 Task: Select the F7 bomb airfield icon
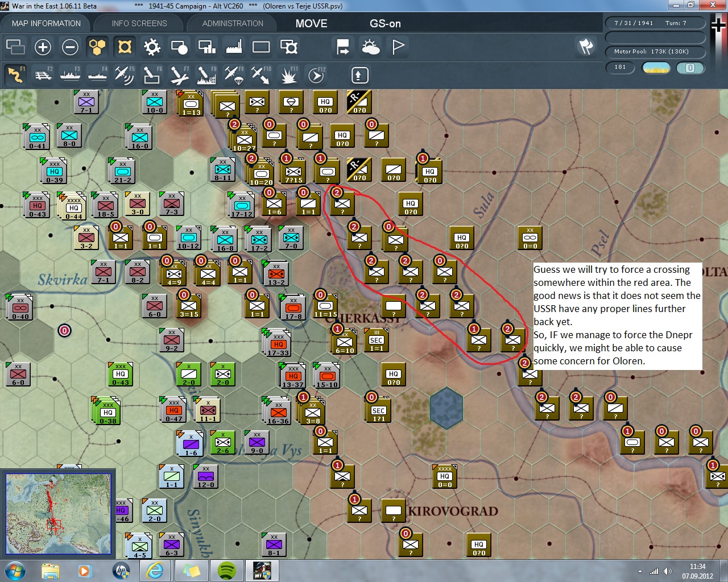pyautogui.click(x=179, y=74)
